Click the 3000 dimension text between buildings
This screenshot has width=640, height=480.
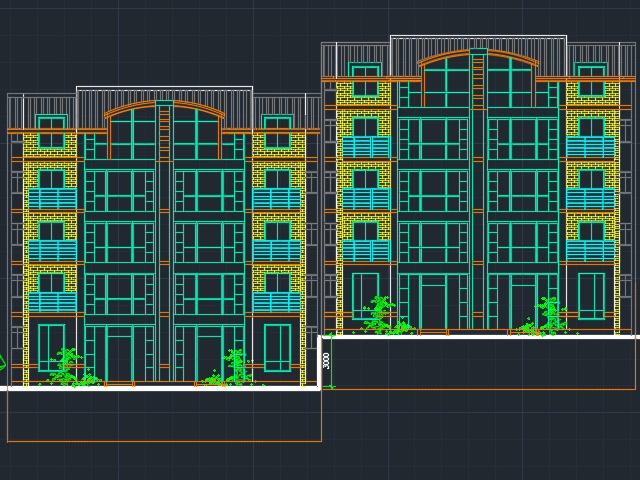coord(327,360)
